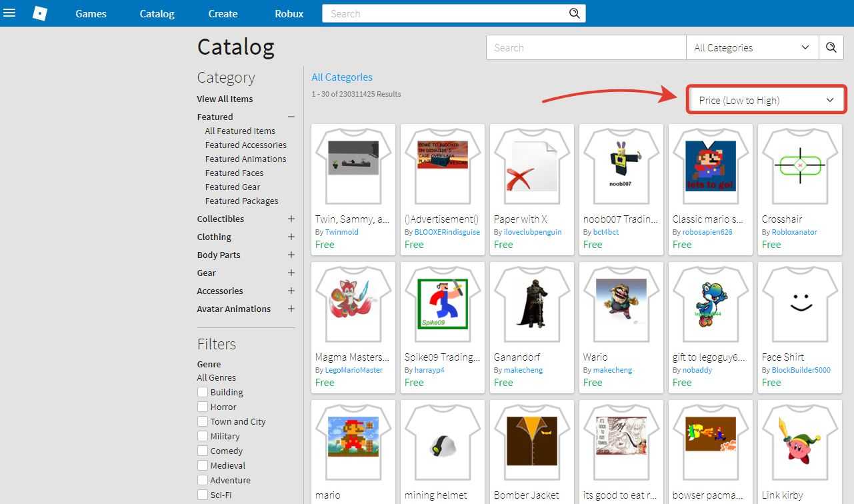Expand the Collectibles category plus icon

pos(291,219)
